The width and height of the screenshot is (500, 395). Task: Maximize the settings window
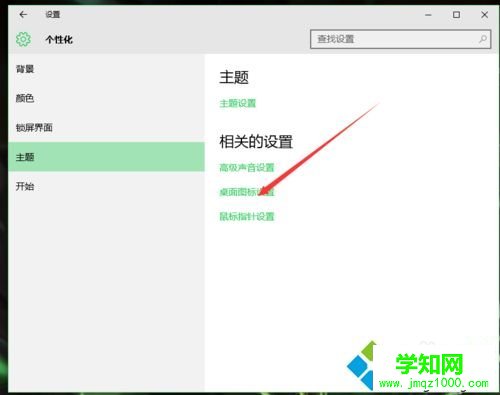coord(456,15)
